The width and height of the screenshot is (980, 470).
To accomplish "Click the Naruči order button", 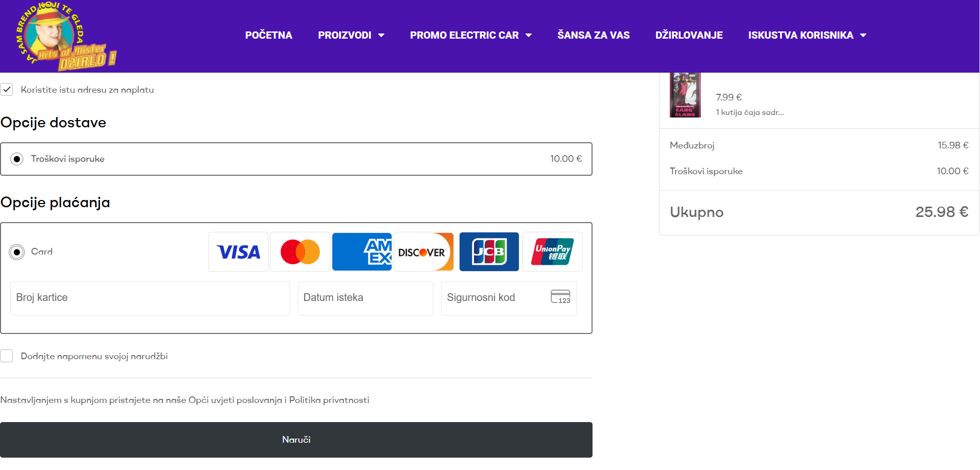I will 296,440.
